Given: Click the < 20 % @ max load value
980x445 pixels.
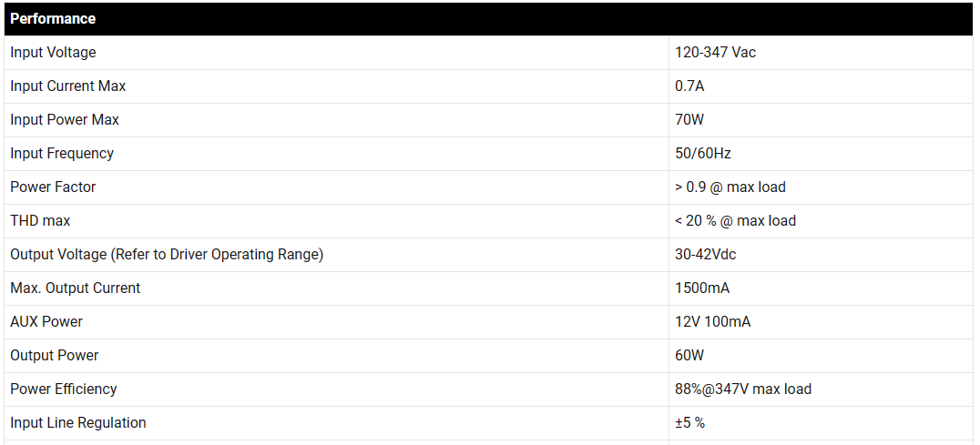Looking at the screenshot, I should click(x=735, y=221).
